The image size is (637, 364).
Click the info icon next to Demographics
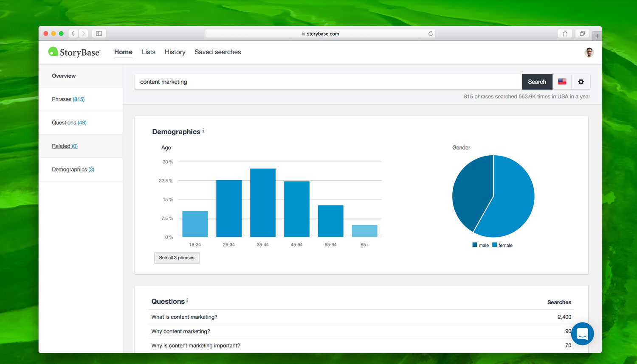coord(203,131)
